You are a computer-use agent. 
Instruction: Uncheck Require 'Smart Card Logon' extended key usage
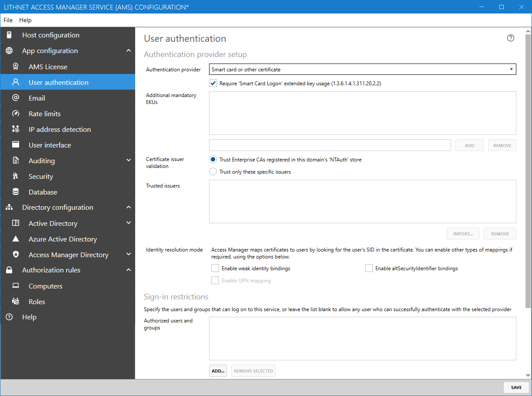point(213,83)
